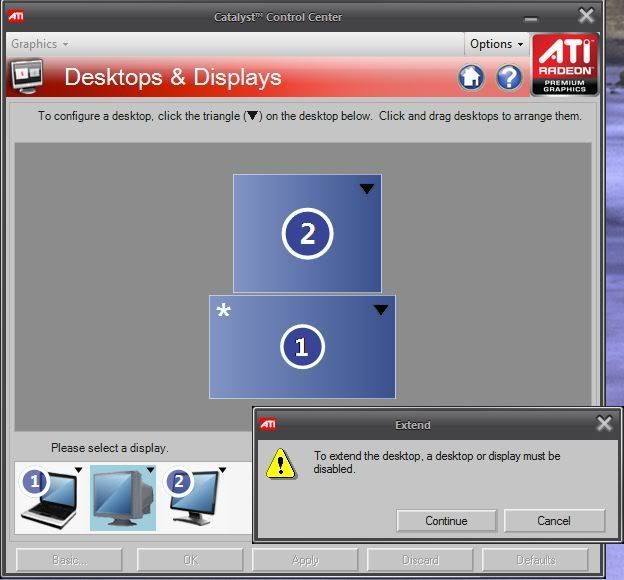Click the ATI logo in the Catalyst title bar
624x580 pixels.
coord(16,16)
